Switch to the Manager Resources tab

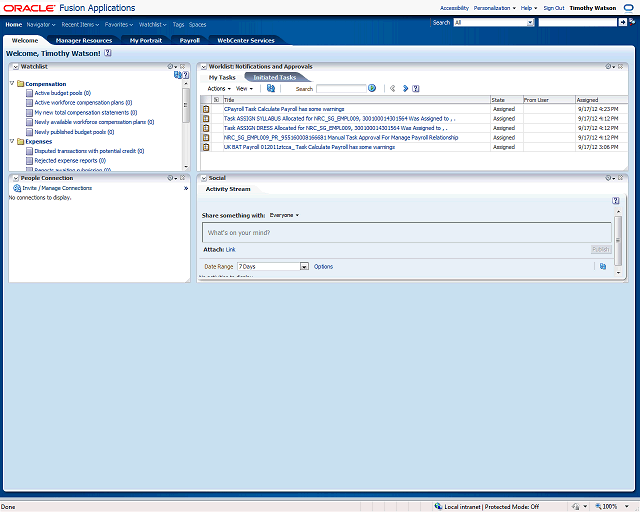click(x=84, y=41)
